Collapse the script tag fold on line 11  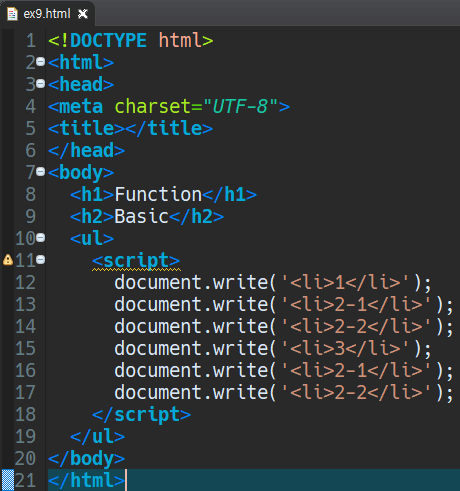40,260
